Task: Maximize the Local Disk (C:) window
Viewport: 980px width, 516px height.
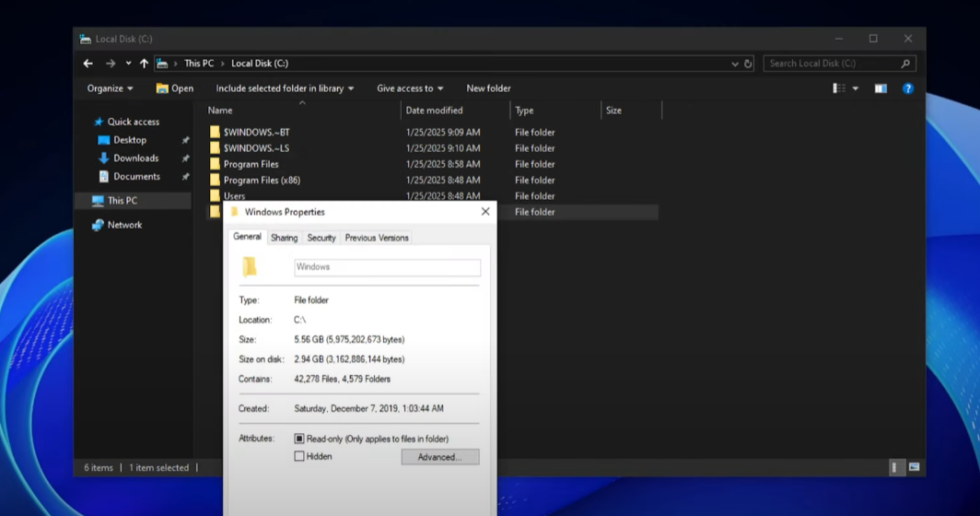Action: coord(873,39)
